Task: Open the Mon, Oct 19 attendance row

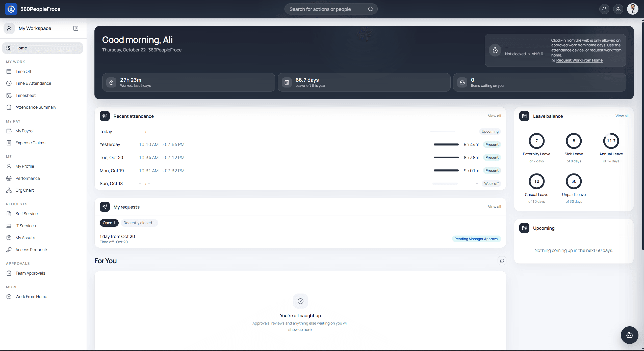Action: 300,171
